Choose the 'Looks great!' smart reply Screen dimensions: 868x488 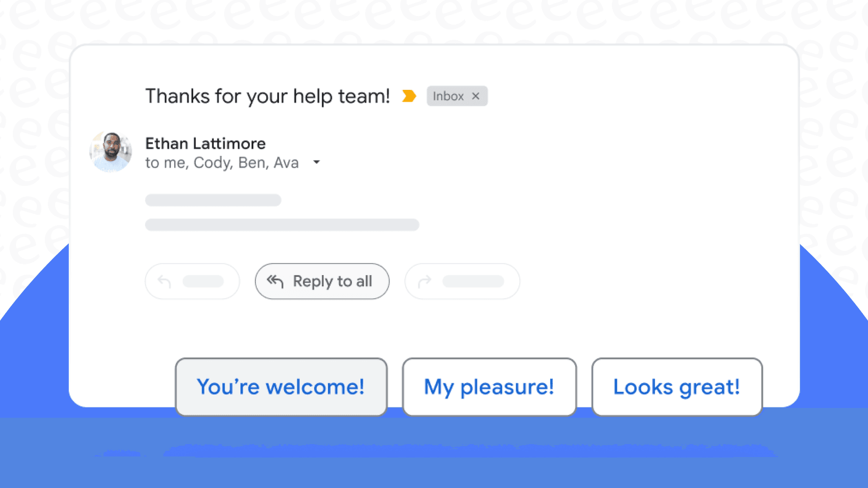(676, 387)
